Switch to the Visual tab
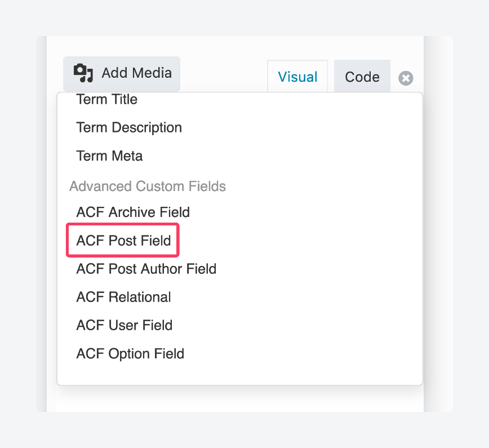The image size is (489, 448). coord(297,77)
